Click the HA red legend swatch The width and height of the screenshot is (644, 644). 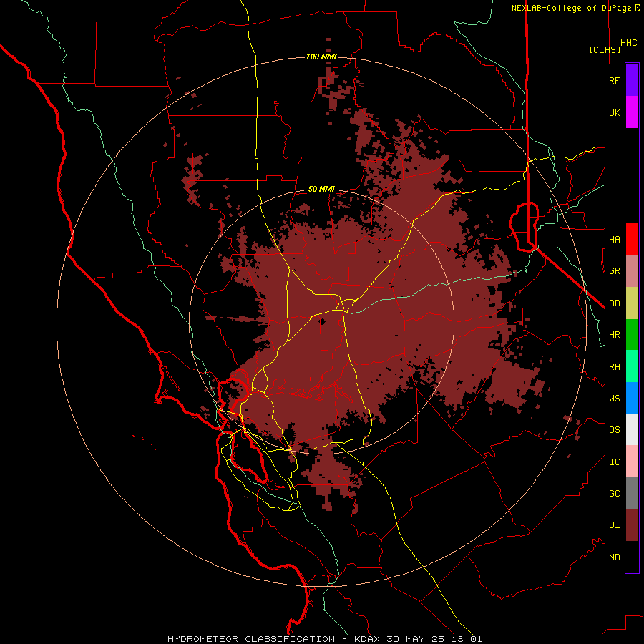pyautogui.click(x=632, y=239)
